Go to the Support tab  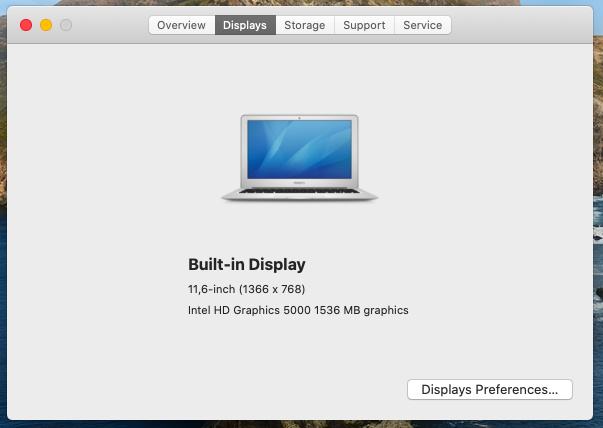coord(364,25)
